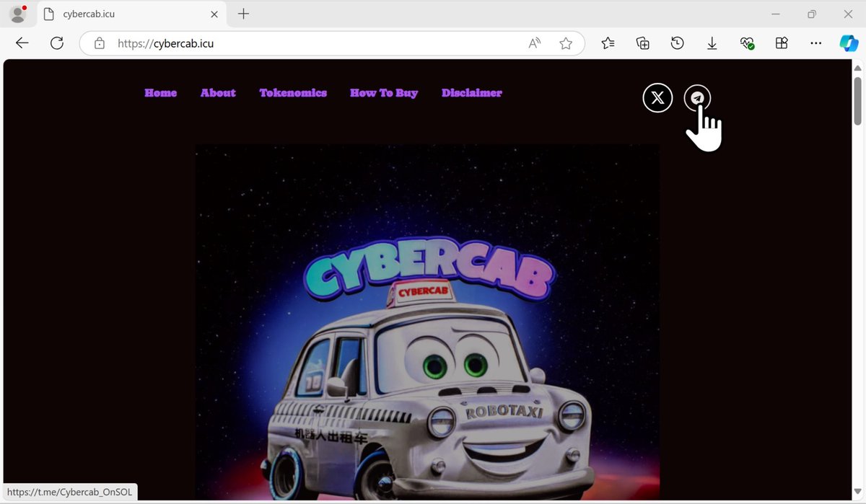The width and height of the screenshot is (866, 504).
Task: Navigate back with the arrow icon
Action: click(22, 43)
